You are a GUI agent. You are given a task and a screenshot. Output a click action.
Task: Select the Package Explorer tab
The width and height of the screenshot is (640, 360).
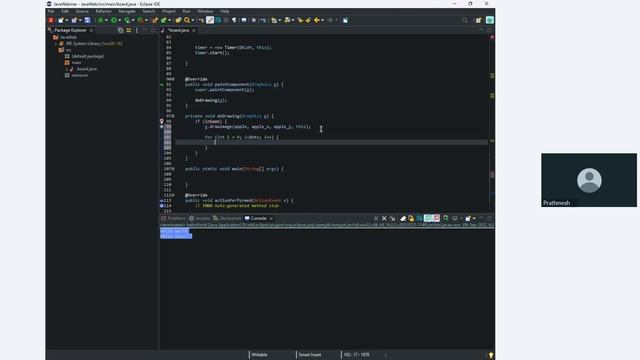coord(70,30)
